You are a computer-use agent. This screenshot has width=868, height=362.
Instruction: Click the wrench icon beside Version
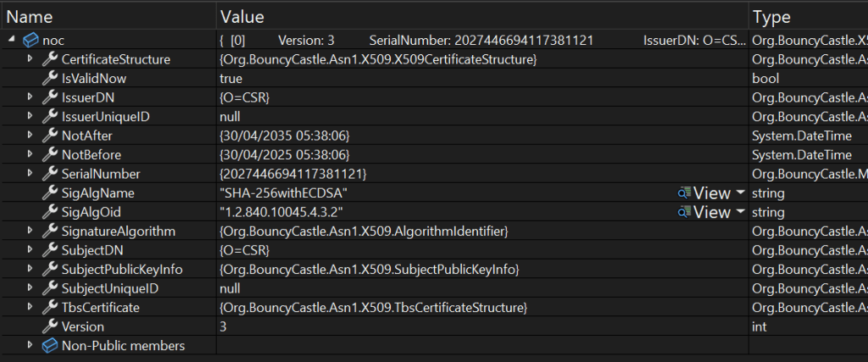click(x=50, y=326)
